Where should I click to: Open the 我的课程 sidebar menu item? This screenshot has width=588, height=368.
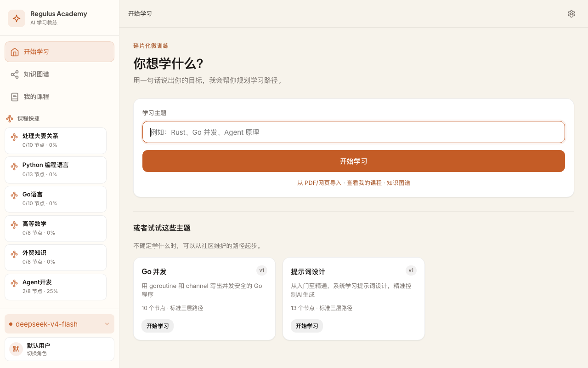tap(59, 97)
